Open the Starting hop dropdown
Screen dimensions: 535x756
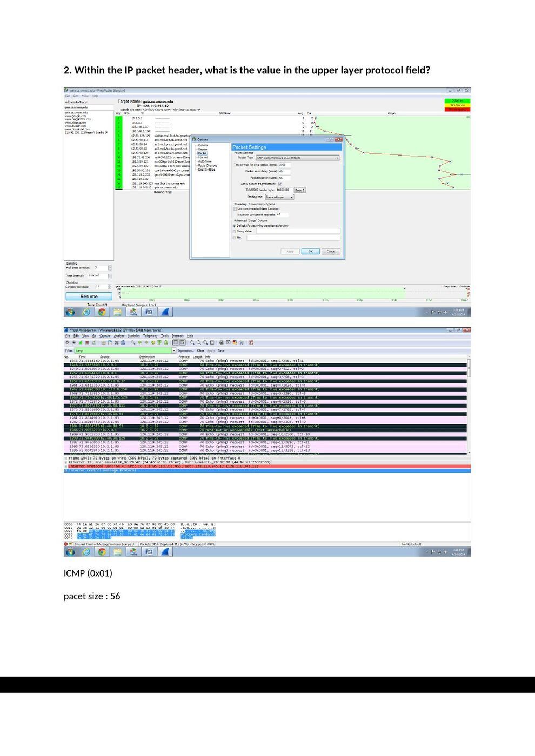[x=279, y=197]
